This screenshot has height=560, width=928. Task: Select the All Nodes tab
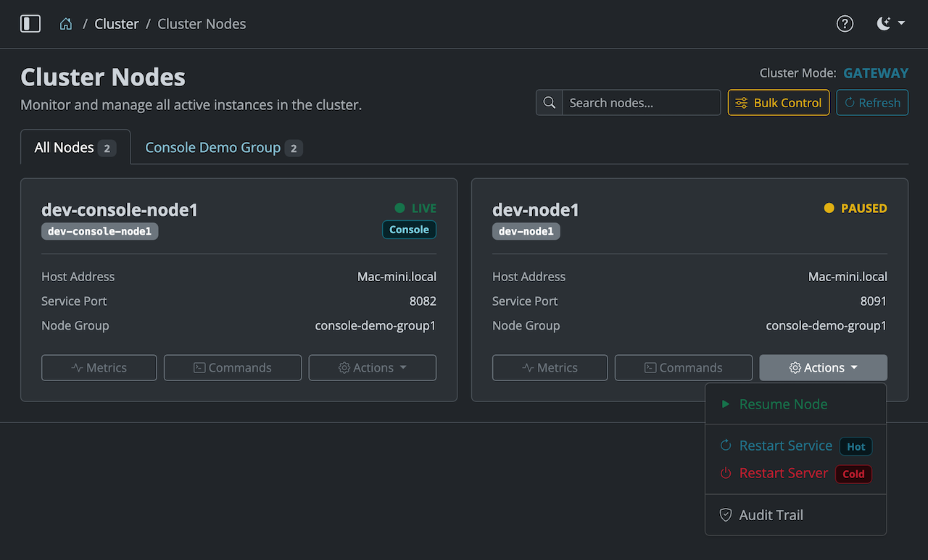tap(75, 147)
